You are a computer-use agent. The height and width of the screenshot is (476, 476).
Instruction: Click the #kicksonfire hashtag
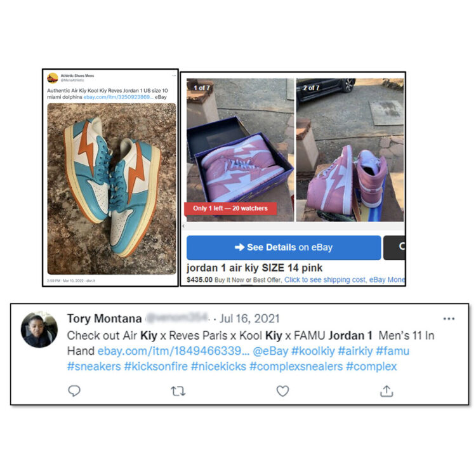pos(155,366)
